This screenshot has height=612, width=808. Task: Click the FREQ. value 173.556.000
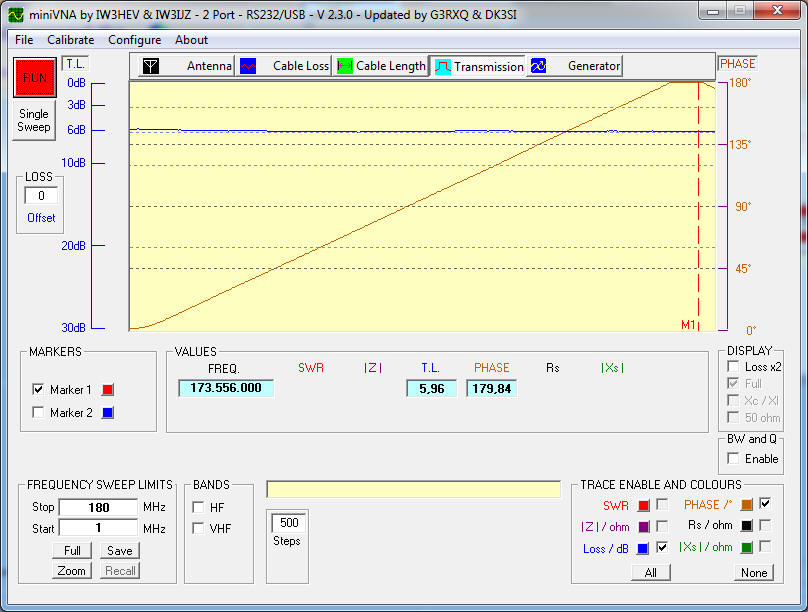(226, 388)
